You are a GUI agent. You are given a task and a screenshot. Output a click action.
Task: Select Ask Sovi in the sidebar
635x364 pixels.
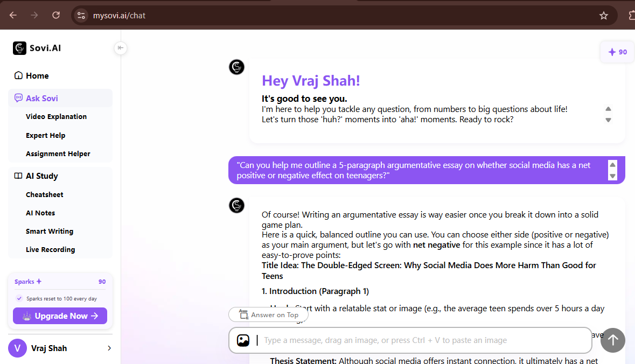click(x=60, y=98)
